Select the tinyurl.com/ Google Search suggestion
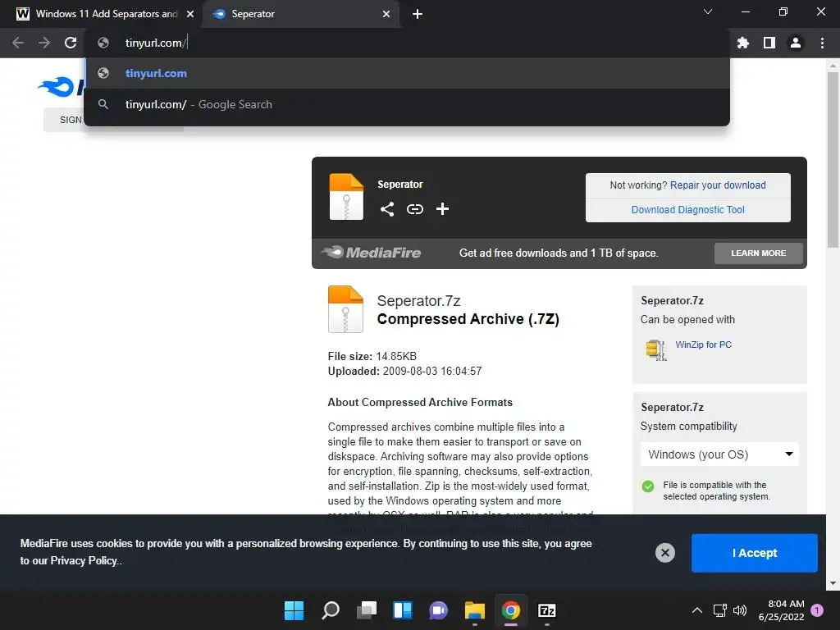The height and width of the screenshot is (630, 840). 407,104
